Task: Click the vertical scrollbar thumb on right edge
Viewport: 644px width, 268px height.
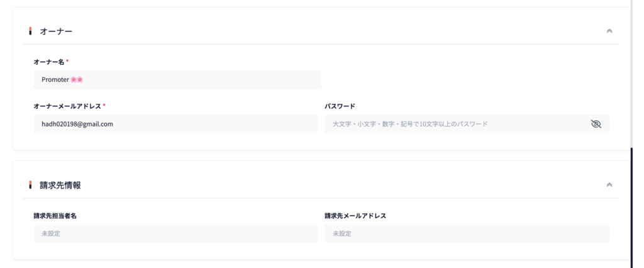Action: pos(631,208)
